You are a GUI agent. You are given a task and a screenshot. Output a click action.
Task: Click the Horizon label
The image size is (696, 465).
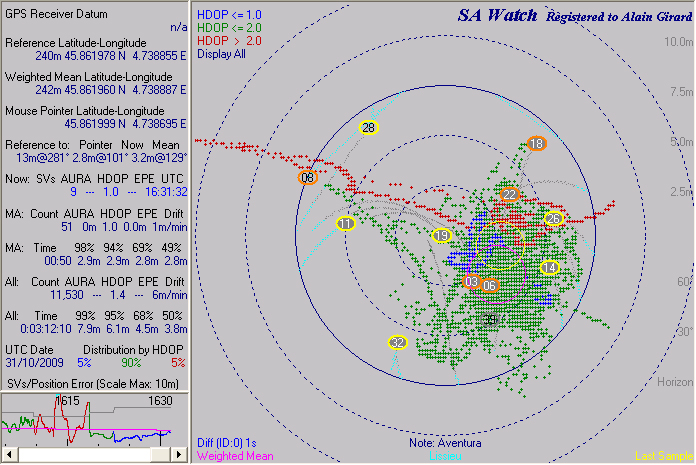click(x=675, y=382)
